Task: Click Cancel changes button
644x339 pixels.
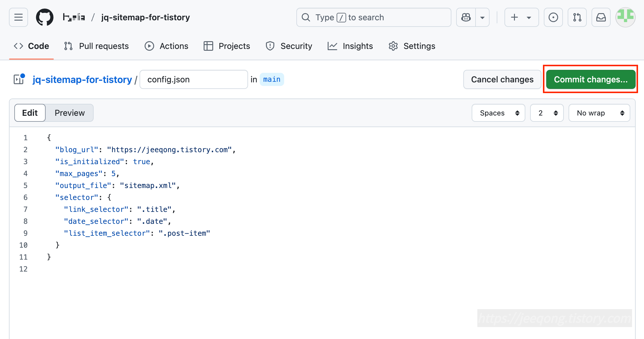Action: (502, 79)
